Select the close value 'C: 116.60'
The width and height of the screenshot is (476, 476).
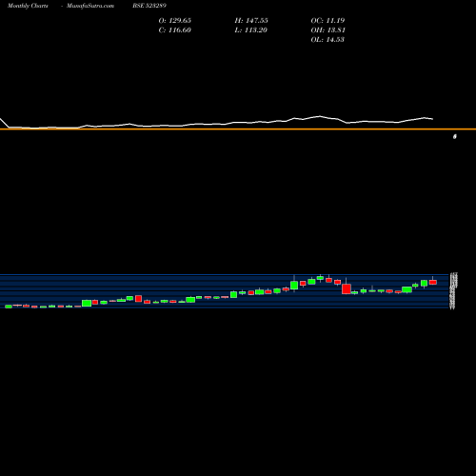[x=175, y=30]
